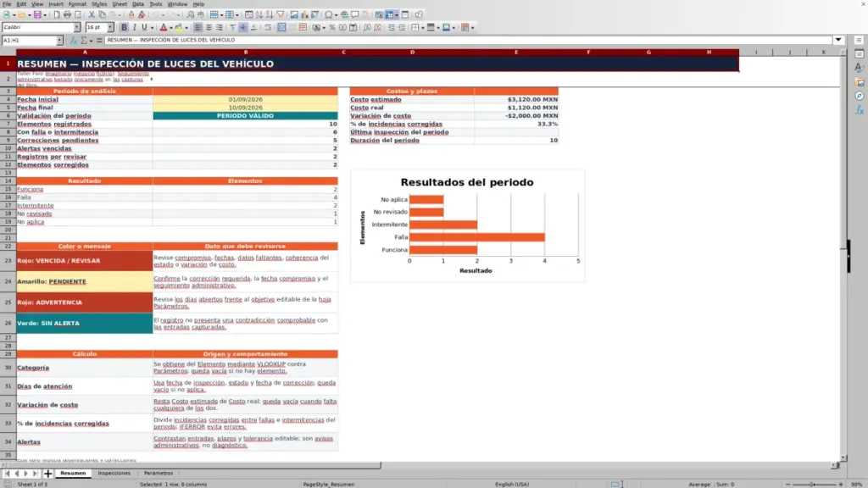This screenshot has width=868, height=488.
Task: Toggle Bold formatting
Action: click(x=124, y=28)
